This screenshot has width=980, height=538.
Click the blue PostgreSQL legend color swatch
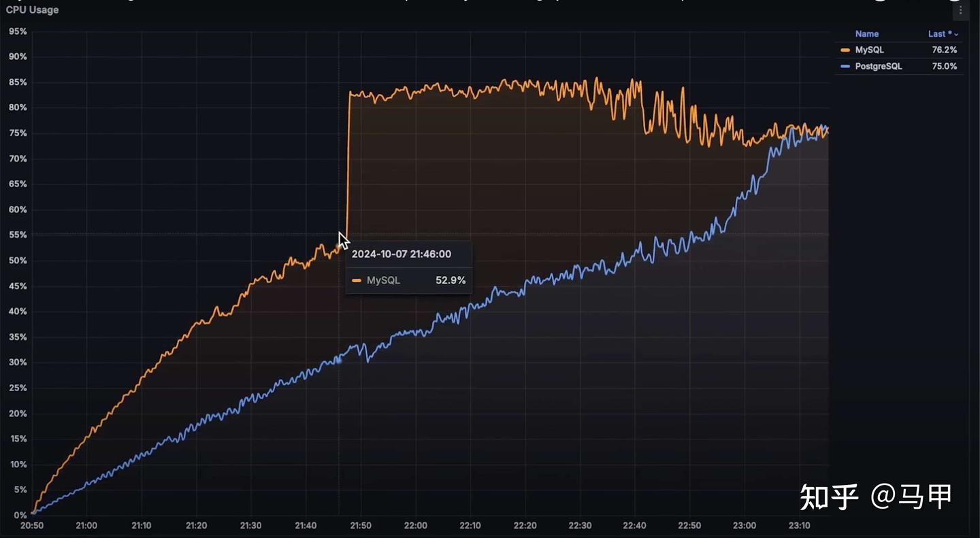point(844,66)
